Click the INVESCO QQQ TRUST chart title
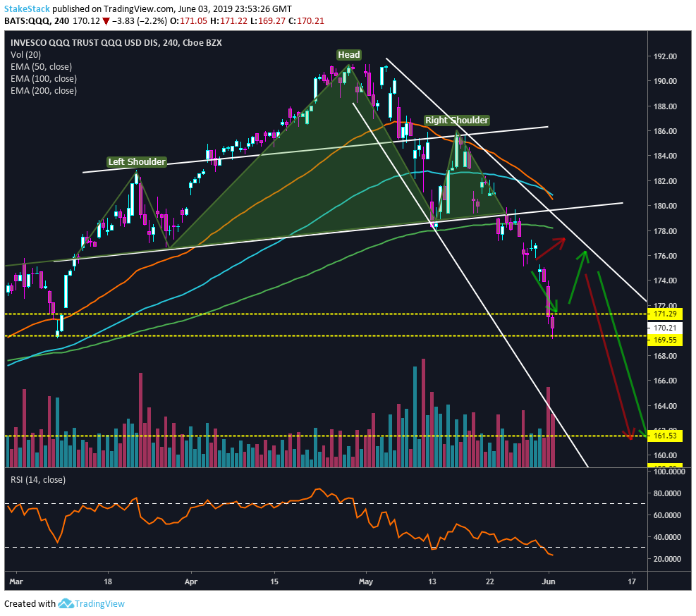This screenshot has height=616, width=696. click(x=116, y=42)
